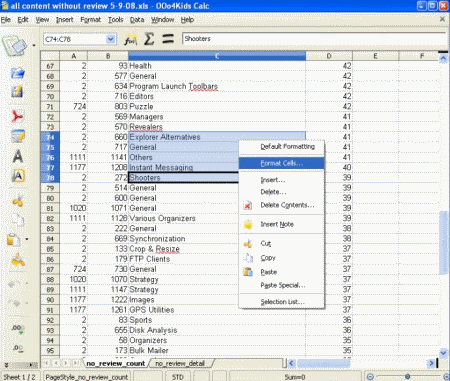Click the last-sheet navigation arrow
This screenshot has height=381, width=450.
(x=76, y=363)
